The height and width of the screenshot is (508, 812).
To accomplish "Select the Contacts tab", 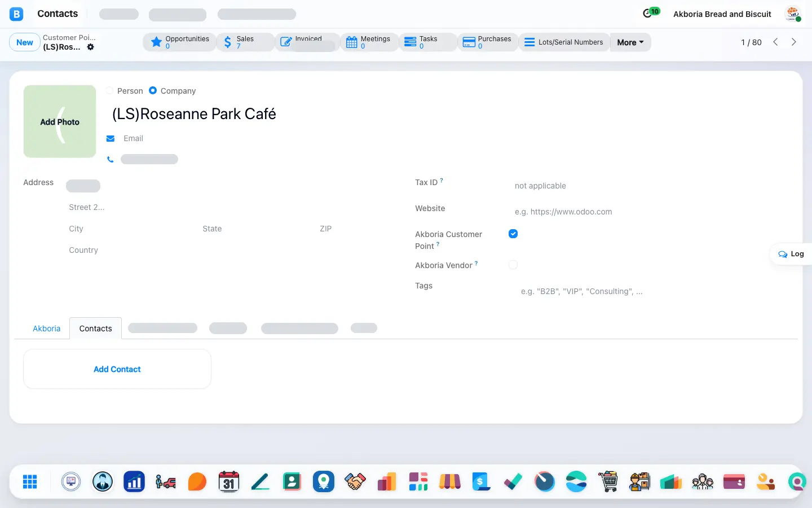I will [x=95, y=329].
